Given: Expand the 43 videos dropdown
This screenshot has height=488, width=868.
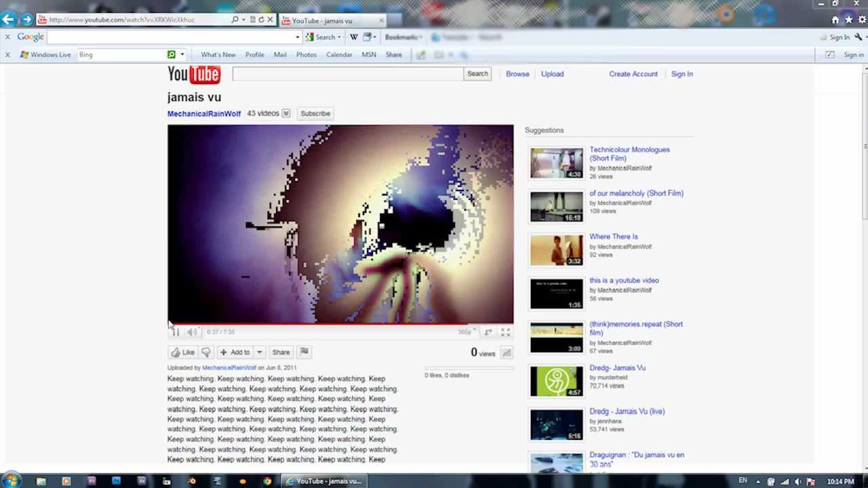Looking at the screenshot, I should tap(286, 113).
